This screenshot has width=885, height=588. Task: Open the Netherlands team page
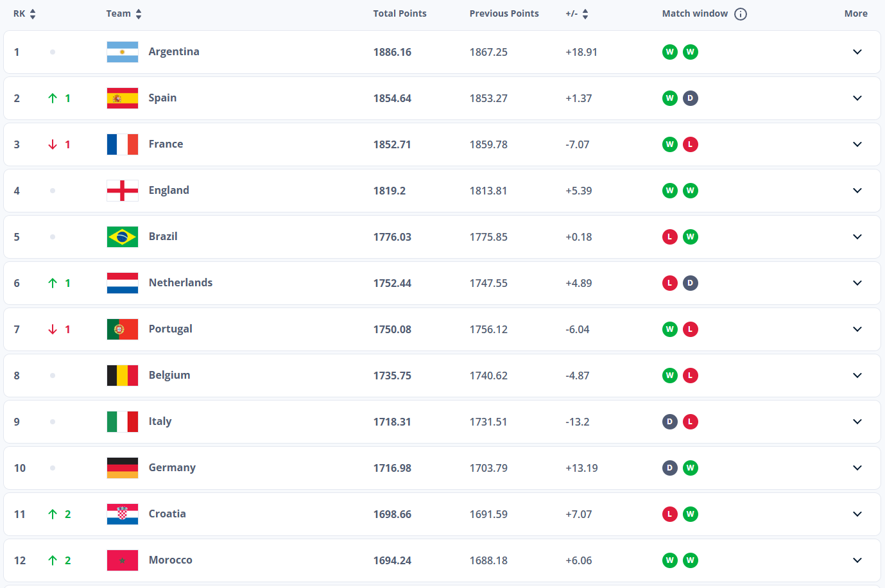(x=180, y=282)
